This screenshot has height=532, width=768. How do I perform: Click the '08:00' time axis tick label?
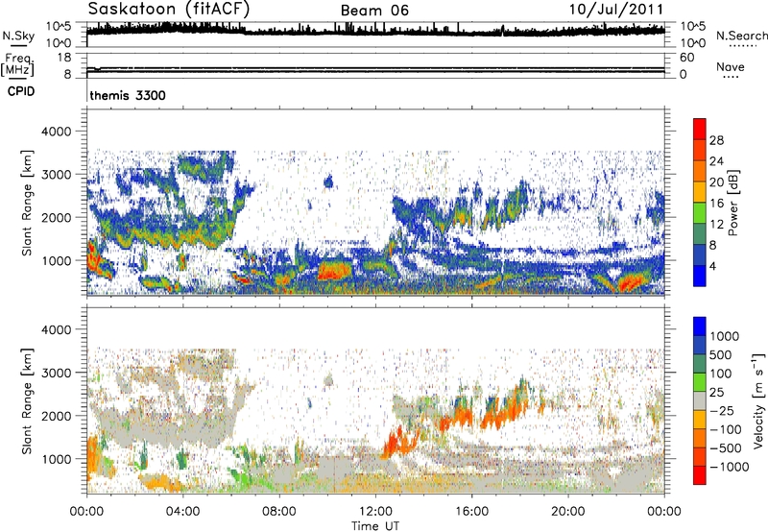[x=279, y=512]
